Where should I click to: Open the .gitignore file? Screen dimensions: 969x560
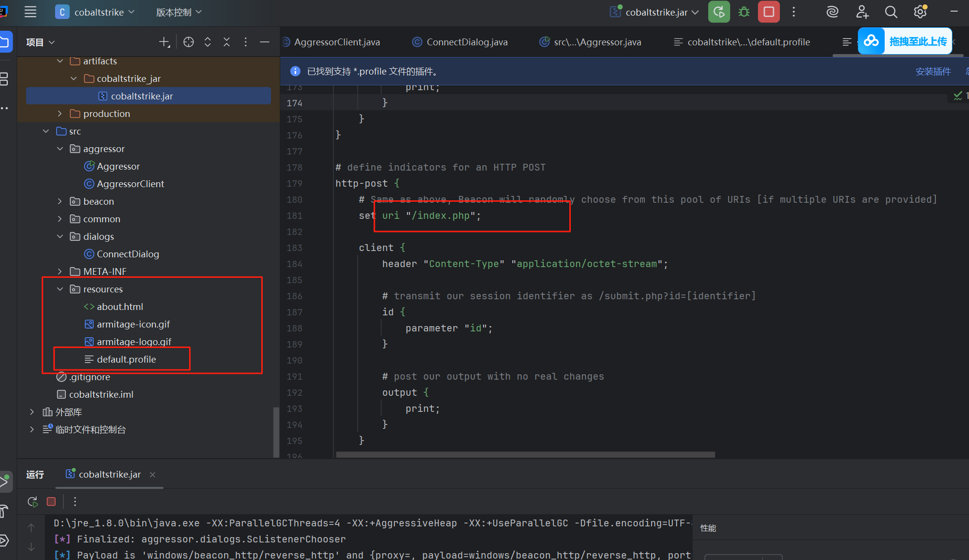click(x=90, y=377)
